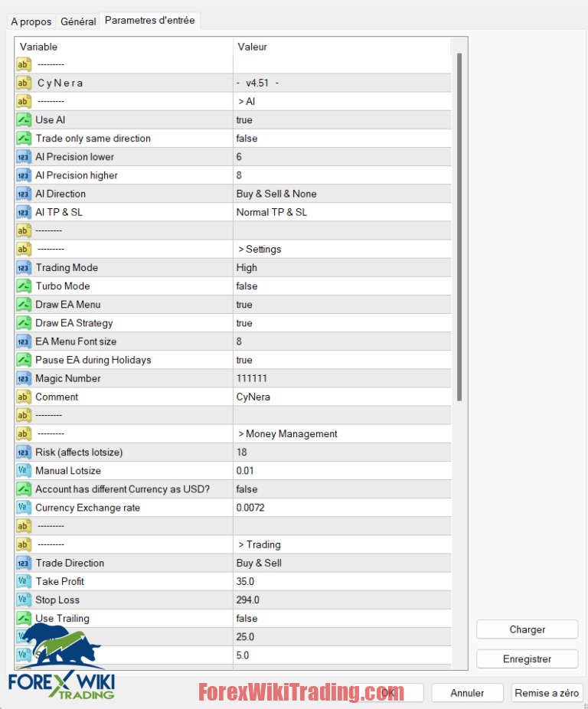This screenshot has width=588, height=709.
Task: Click the Charger button
Action: pos(527,629)
